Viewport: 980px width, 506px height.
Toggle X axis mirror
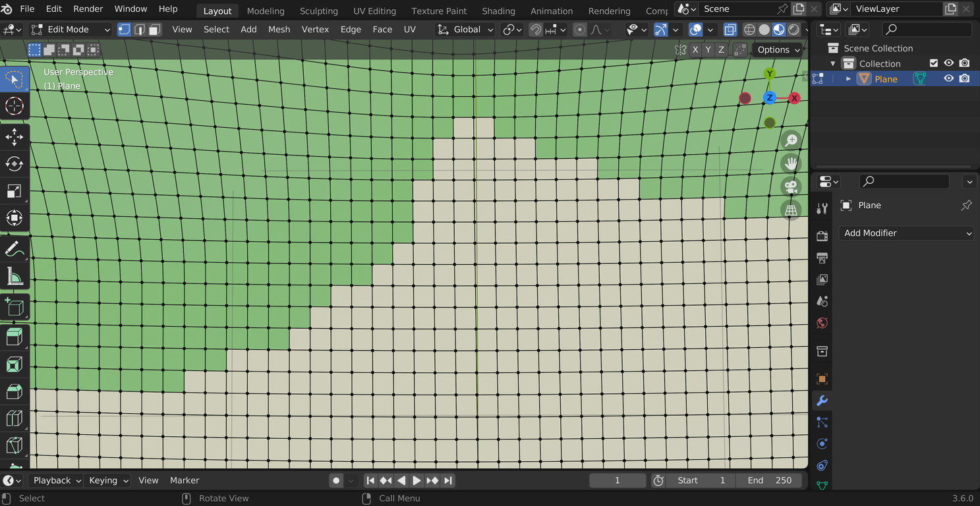click(x=695, y=50)
